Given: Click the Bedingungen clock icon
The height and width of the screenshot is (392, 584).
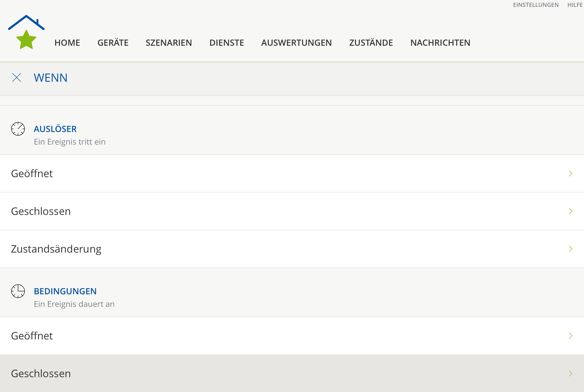Looking at the screenshot, I should pyautogui.click(x=18, y=291).
